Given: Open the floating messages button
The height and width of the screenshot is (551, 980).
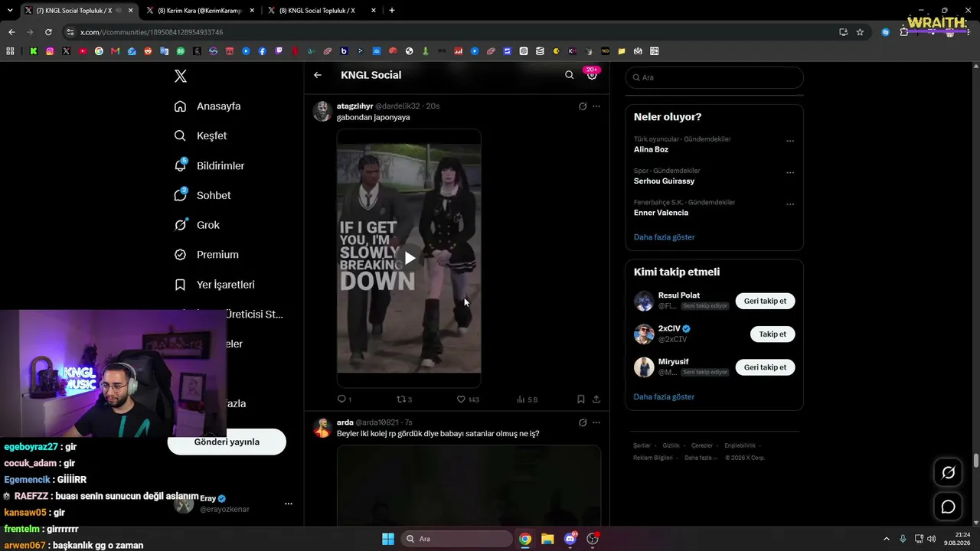Looking at the screenshot, I should coord(948,507).
